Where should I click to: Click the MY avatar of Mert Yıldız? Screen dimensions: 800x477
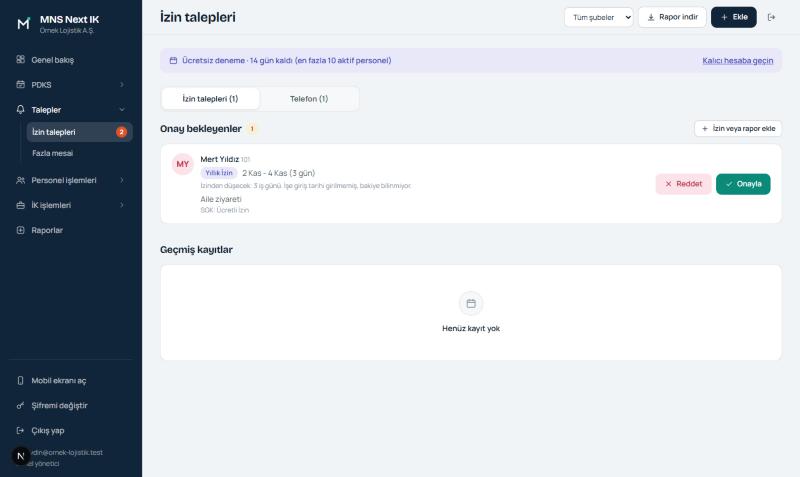pos(183,164)
